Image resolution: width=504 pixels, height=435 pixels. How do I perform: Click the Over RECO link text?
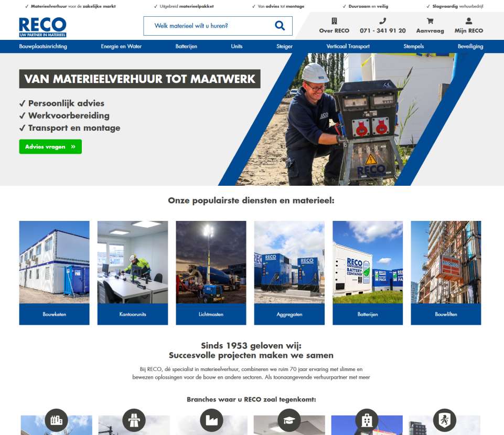pyautogui.click(x=334, y=30)
